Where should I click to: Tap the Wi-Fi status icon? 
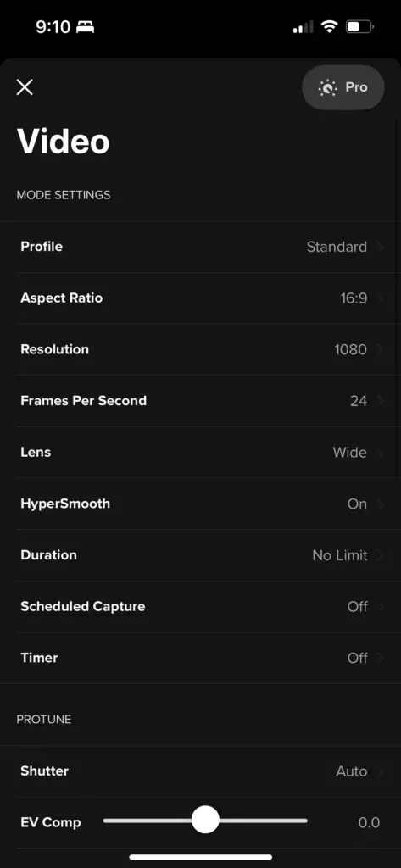click(330, 26)
